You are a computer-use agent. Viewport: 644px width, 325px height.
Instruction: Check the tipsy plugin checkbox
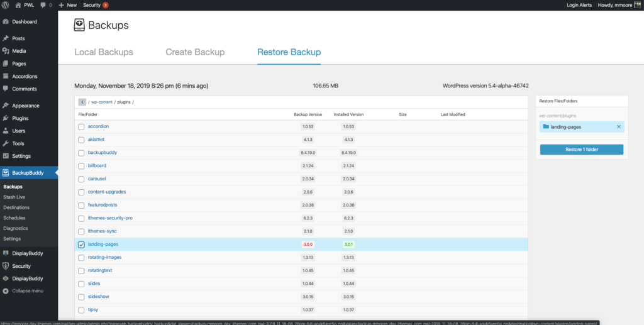tap(81, 311)
